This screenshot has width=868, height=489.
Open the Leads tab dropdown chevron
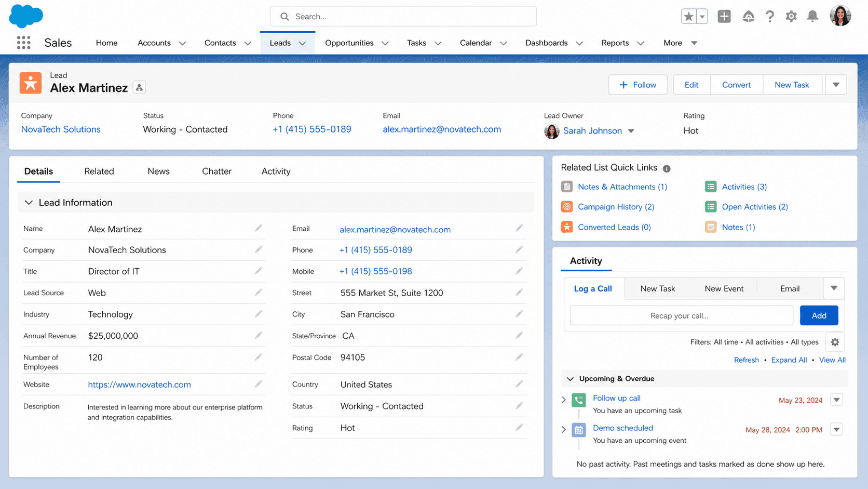pos(302,43)
